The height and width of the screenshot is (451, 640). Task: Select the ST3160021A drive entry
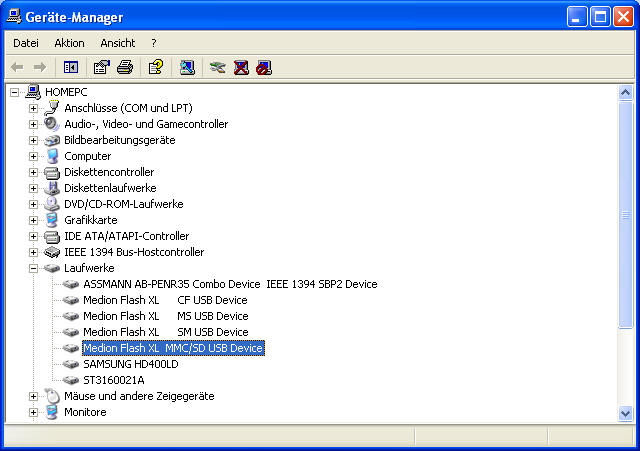click(x=114, y=380)
